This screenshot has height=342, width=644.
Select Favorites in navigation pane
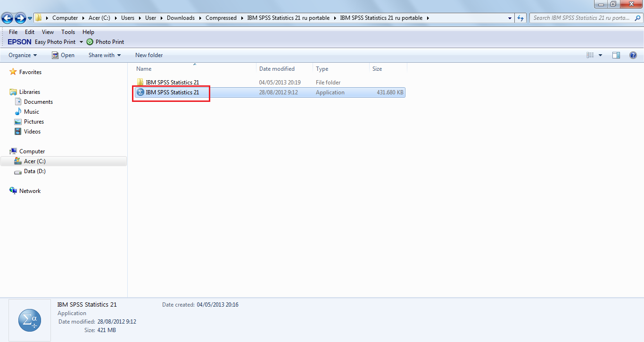click(30, 72)
